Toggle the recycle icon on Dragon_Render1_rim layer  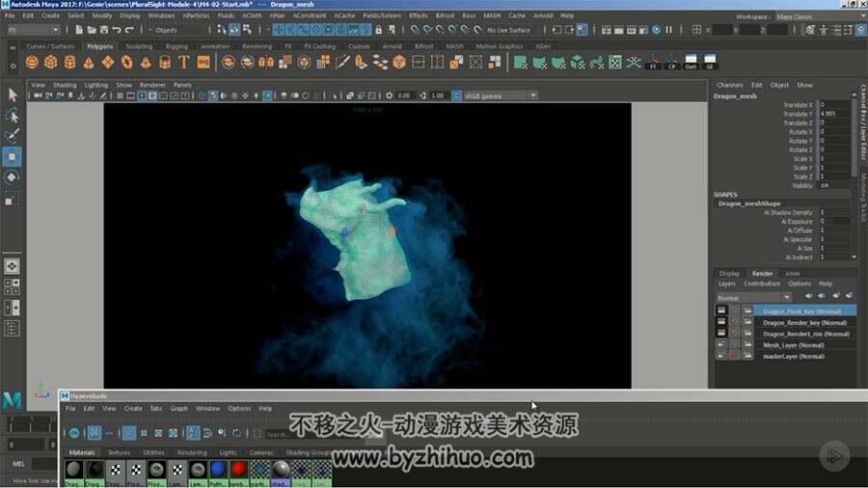click(735, 334)
